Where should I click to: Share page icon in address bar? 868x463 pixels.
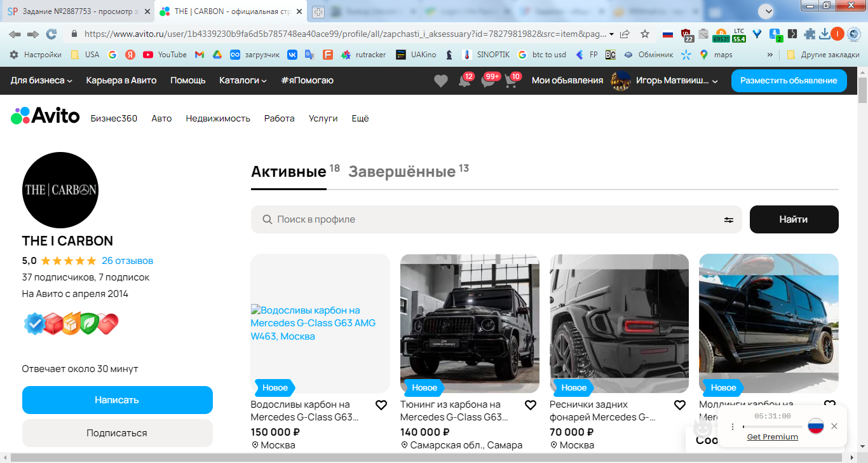point(625,34)
